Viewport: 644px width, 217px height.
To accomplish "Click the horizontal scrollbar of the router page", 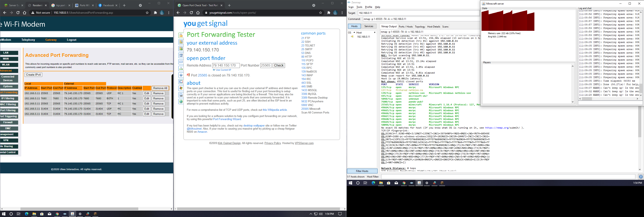I will tap(79, 209).
